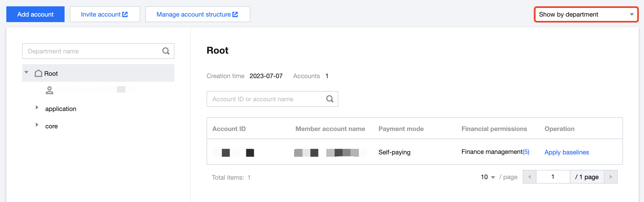Click the account search magnifier icon
The height and width of the screenshot is (202, 644).
pos(330,99)
